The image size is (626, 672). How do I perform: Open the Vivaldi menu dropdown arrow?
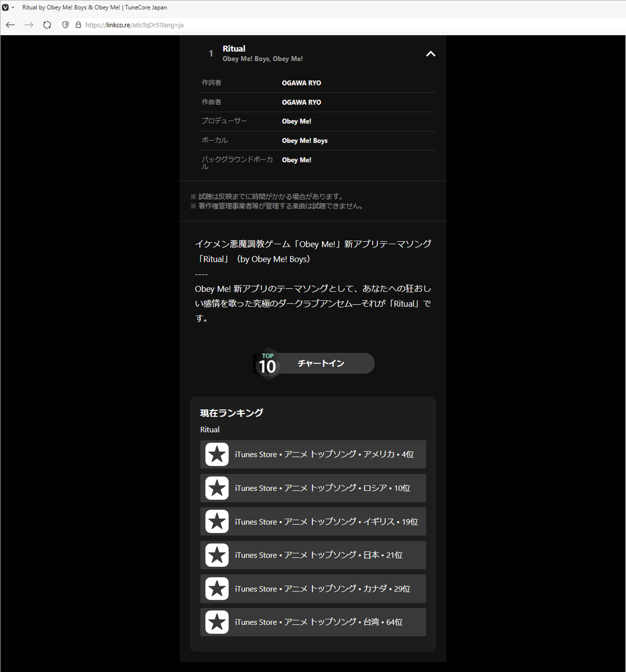13,8
